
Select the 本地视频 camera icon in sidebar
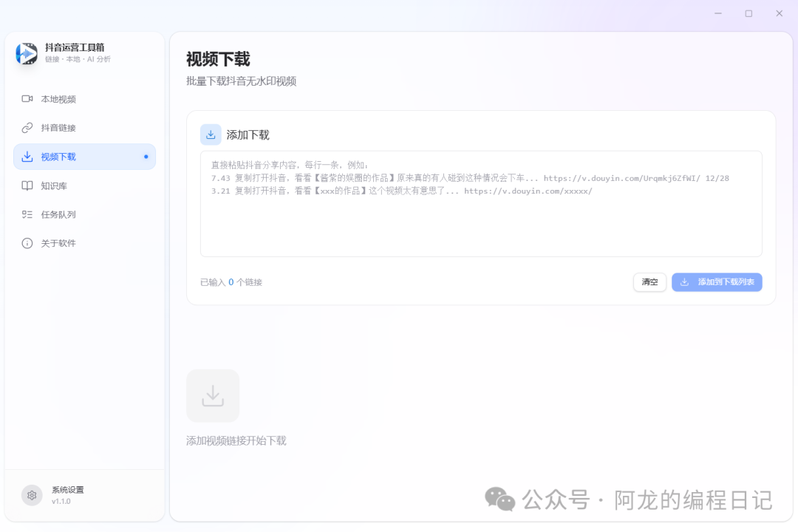coord(27,99)
